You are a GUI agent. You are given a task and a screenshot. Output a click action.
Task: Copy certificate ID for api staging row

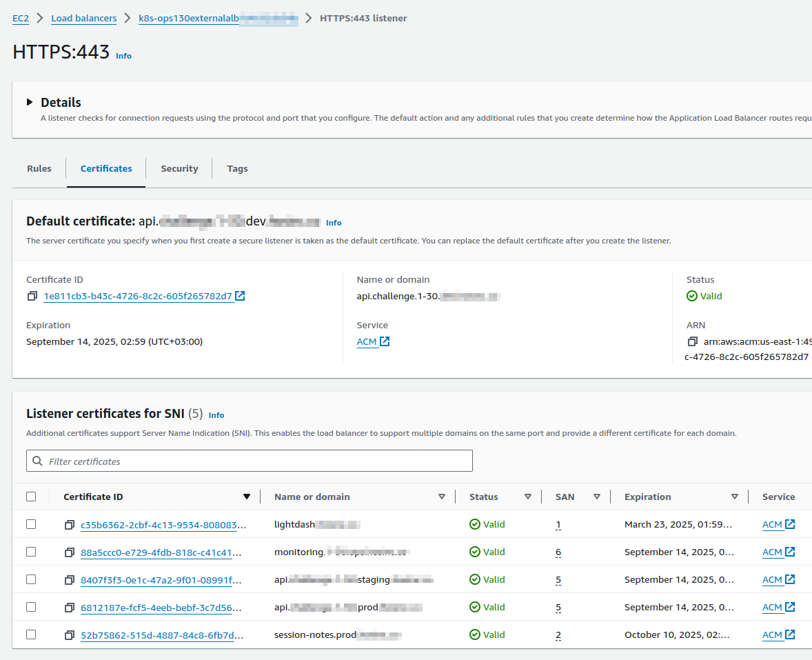pyautogui.click(x=70, y=580)
